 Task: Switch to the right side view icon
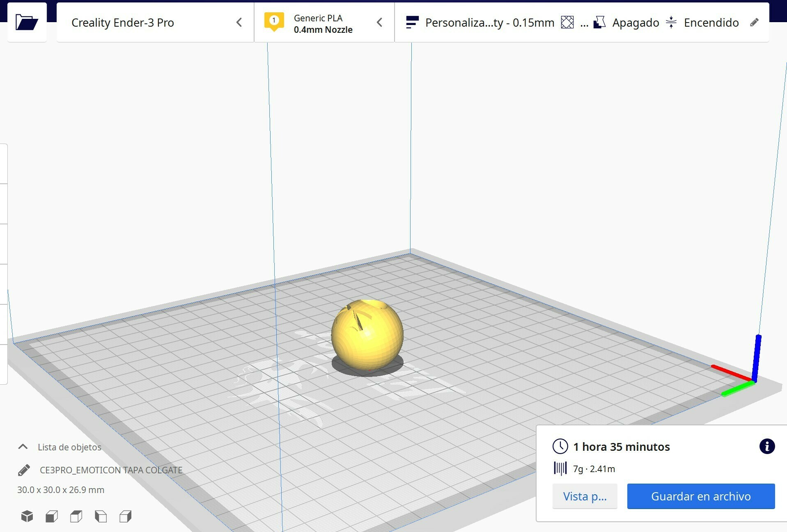(x=125, y=516)
